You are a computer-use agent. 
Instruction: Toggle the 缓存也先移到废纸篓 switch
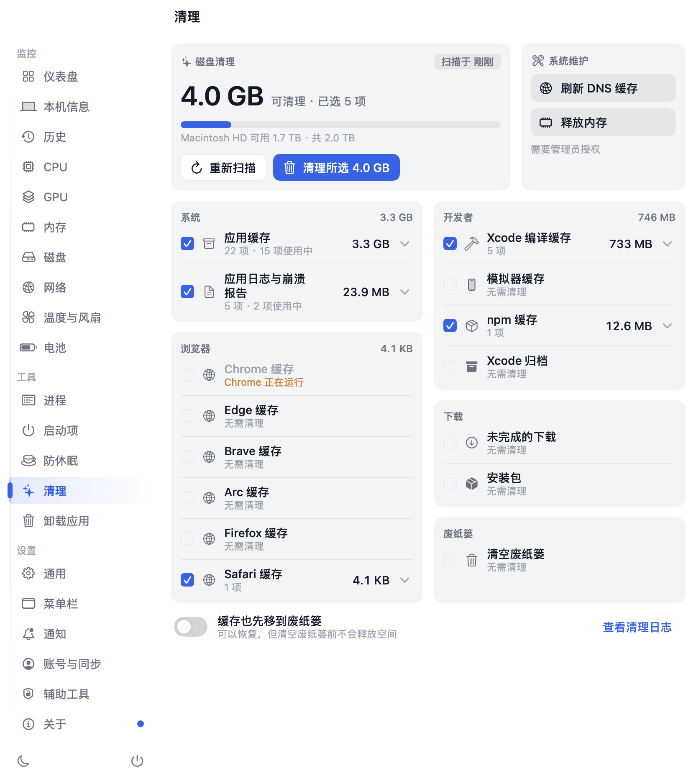(191, 627)
